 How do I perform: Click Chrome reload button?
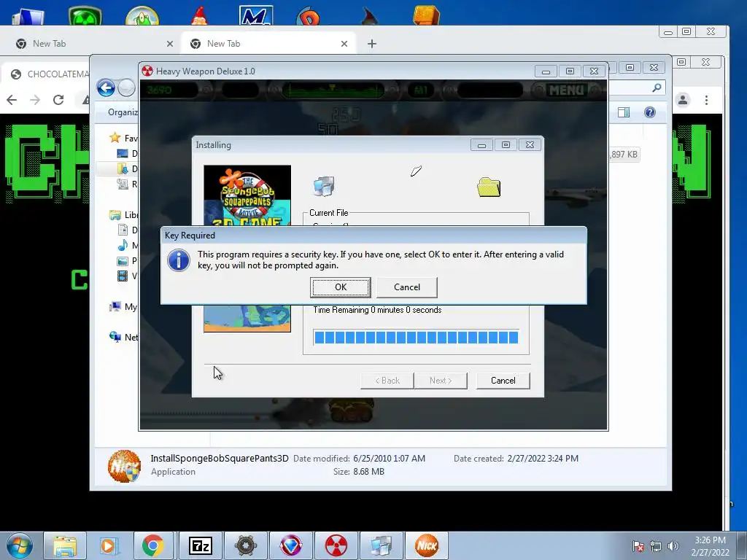(58, 100)
